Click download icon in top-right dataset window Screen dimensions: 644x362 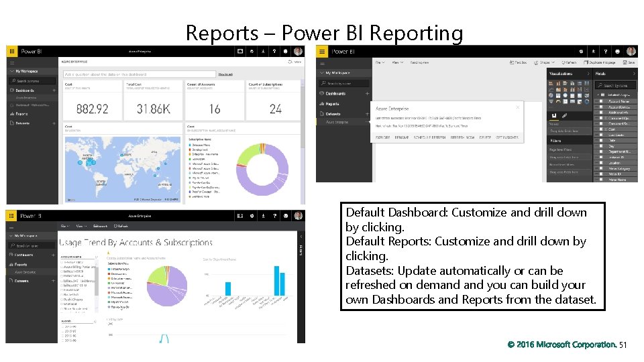(593, 52)
